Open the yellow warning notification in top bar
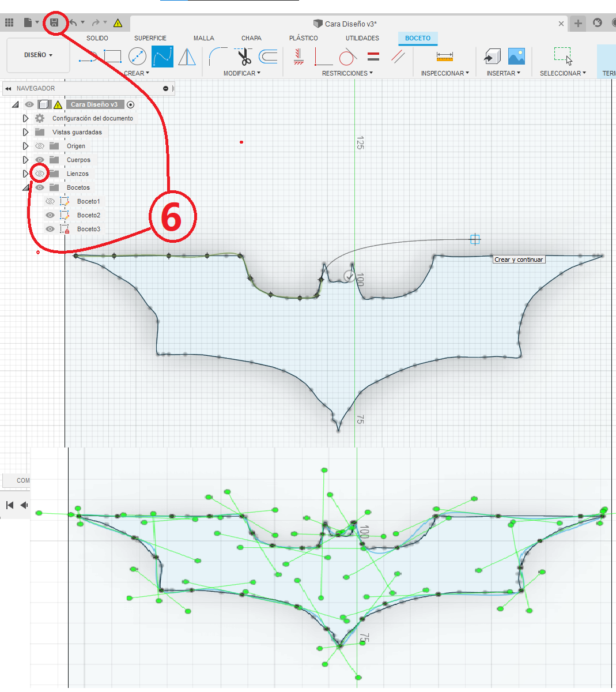 pyautogui.click(x=118, y=23)
